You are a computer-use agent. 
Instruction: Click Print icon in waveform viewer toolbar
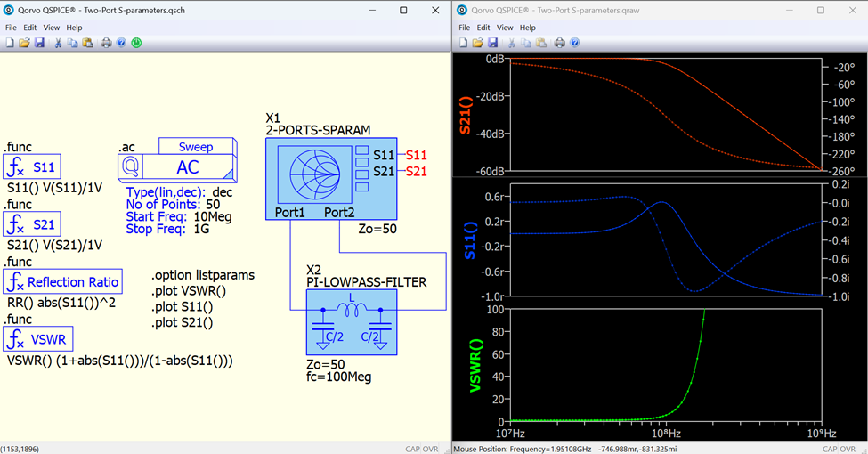(559, 43)
